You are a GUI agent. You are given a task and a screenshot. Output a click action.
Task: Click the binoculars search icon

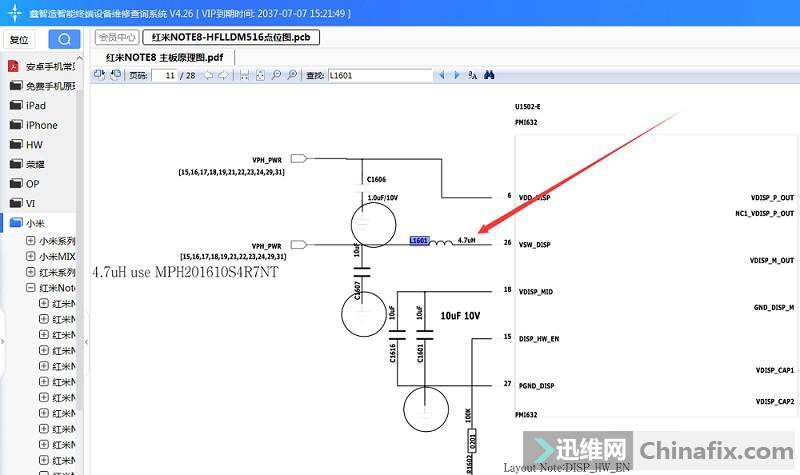tap(490, 75)
